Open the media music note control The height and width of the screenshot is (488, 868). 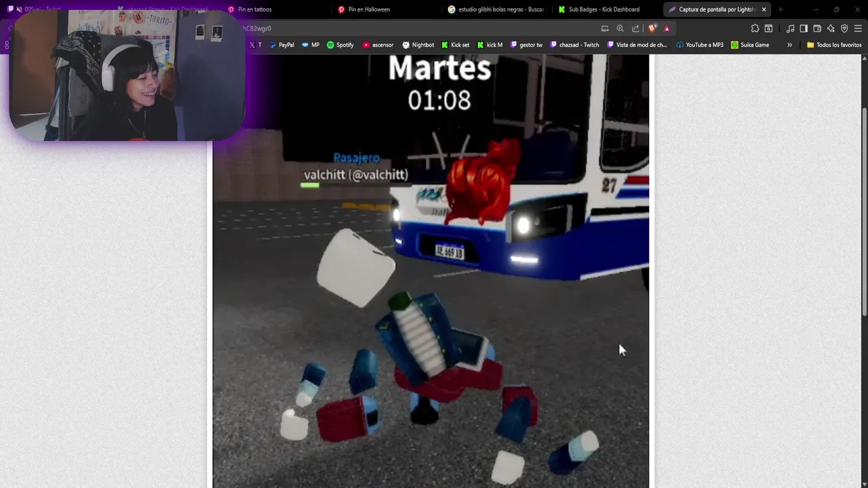790,28
